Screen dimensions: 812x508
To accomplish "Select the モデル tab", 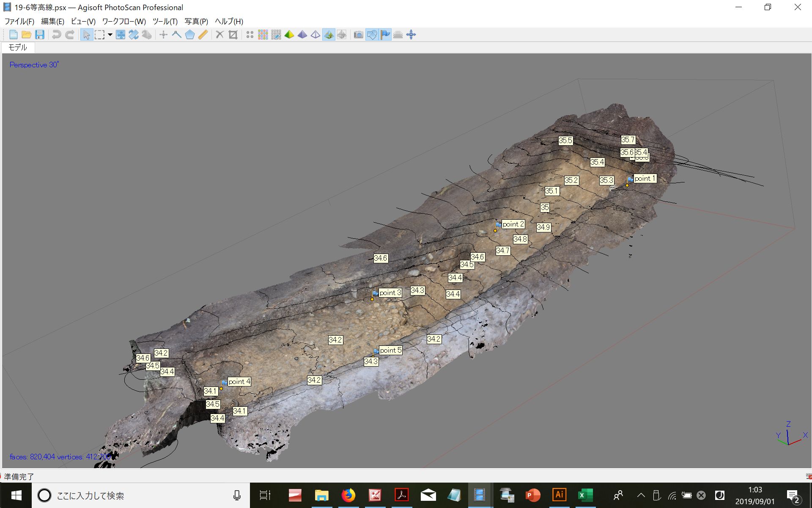I will click(18, 47).
